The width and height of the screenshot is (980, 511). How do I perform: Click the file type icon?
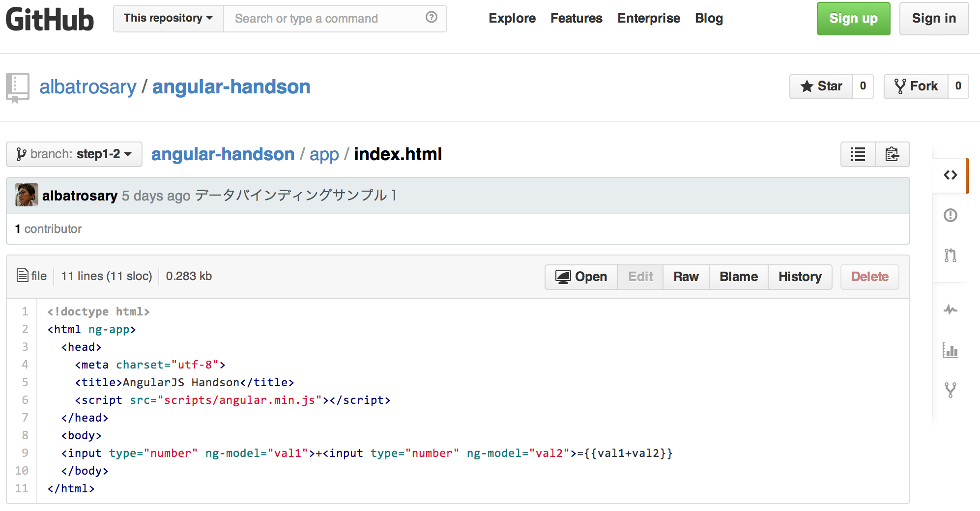click(x=22, y=275)
